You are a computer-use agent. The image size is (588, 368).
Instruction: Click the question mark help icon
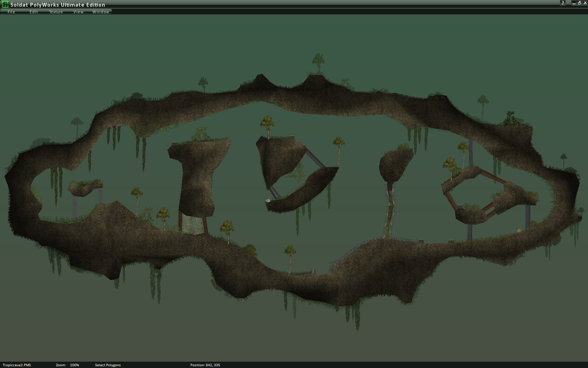(563, 3)
